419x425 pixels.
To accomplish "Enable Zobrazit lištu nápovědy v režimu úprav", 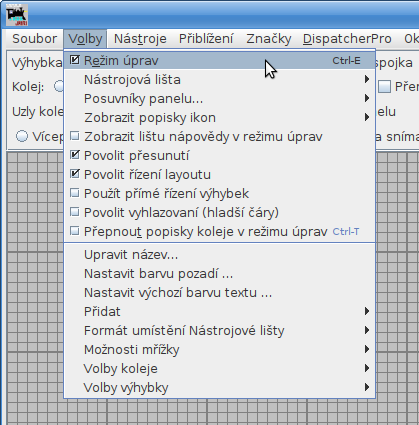I will (219, 137).
